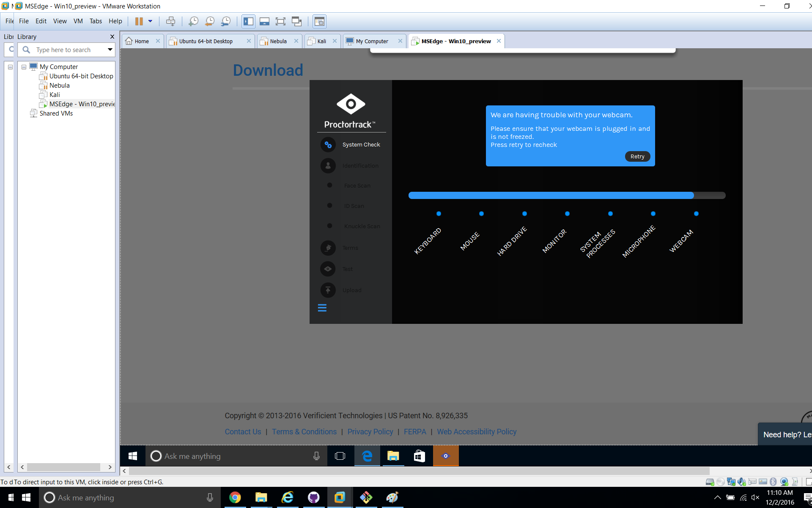Switch to the My Computer tab
Viewport: 812px width, 508px height.
[374, 41]
